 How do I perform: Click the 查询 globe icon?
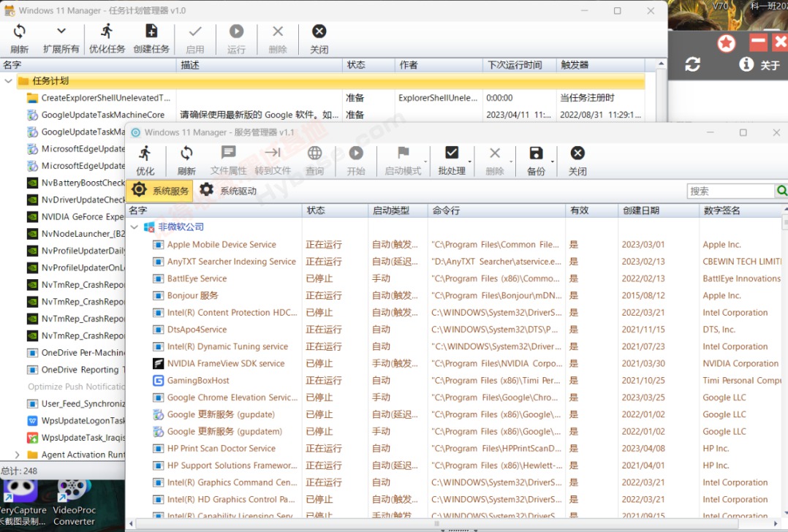click(314, 153)
